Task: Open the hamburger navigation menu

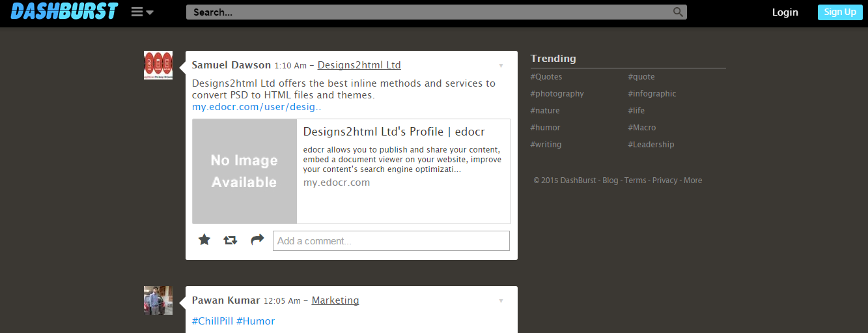Action: [142, 12]
